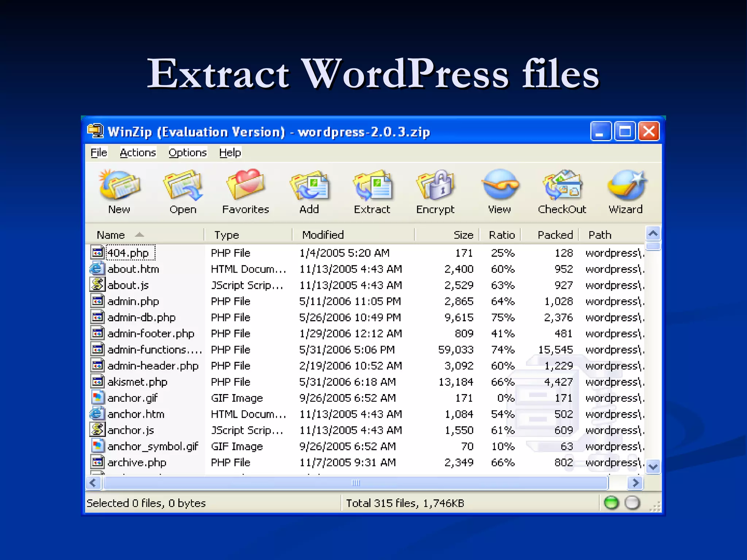Click the about.htm file icon
This screenshot has width=747, height=560.
[97, 269]
